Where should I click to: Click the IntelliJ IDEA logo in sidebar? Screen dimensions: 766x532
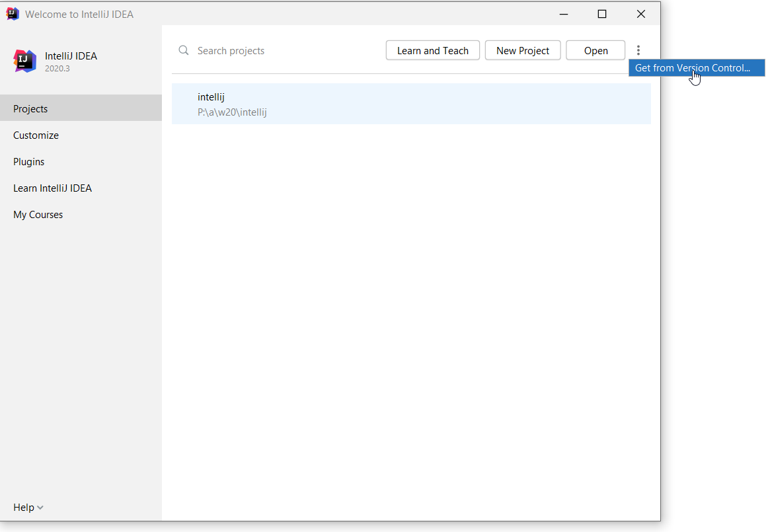point(25,61)
